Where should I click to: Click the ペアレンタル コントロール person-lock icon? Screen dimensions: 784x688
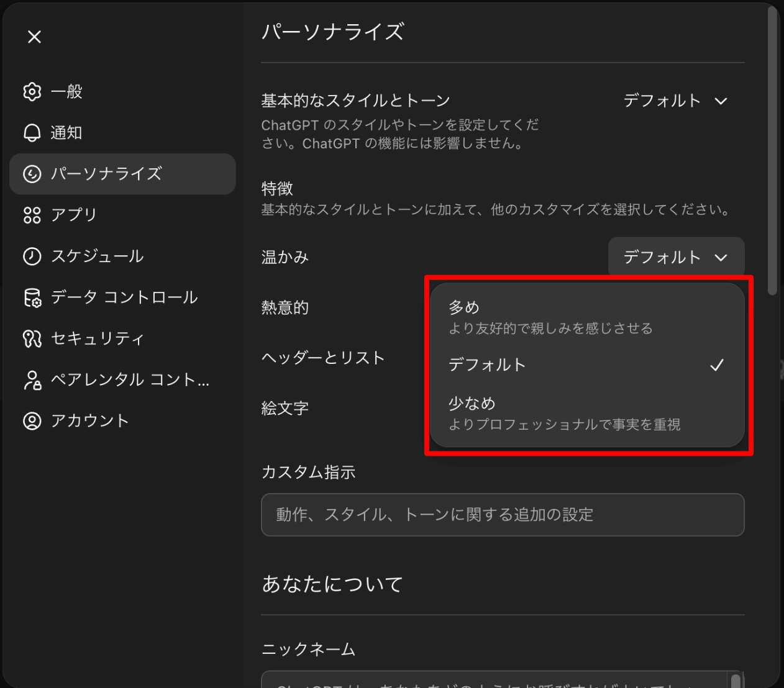(32, 380)
